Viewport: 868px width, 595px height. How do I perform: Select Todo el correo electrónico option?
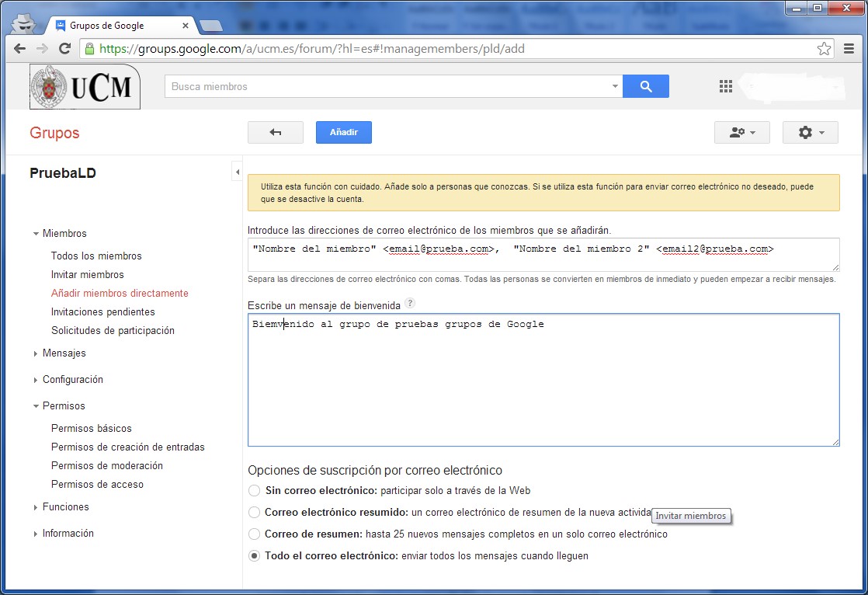254,555
